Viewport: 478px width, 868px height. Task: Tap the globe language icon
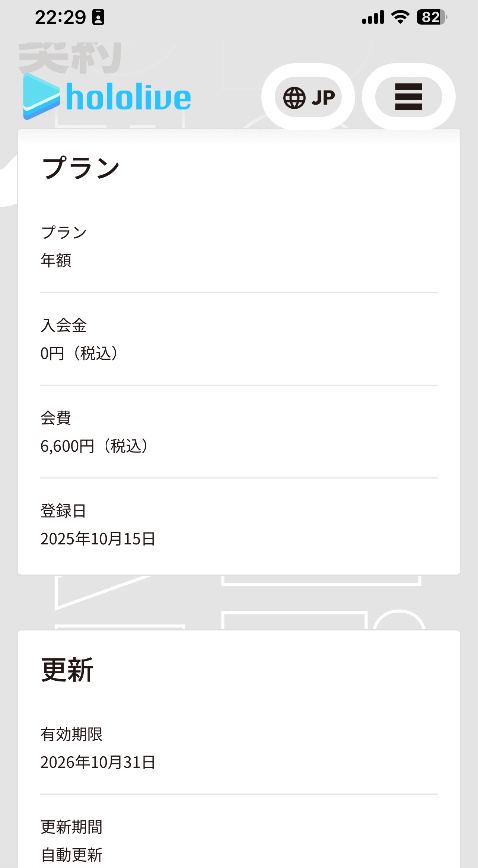click(x=294, y=98)
